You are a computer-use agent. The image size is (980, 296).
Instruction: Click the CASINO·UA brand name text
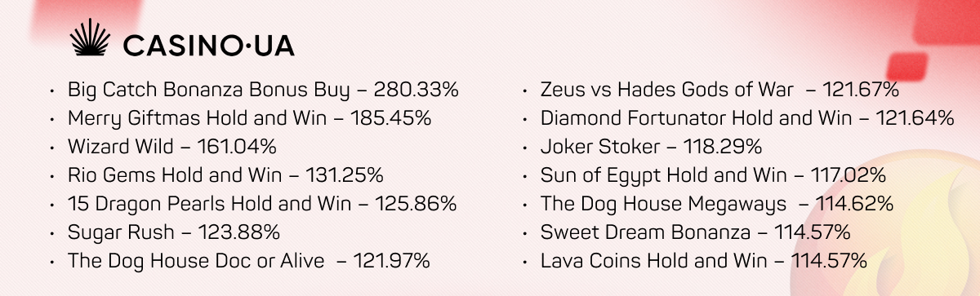(207, 45)
